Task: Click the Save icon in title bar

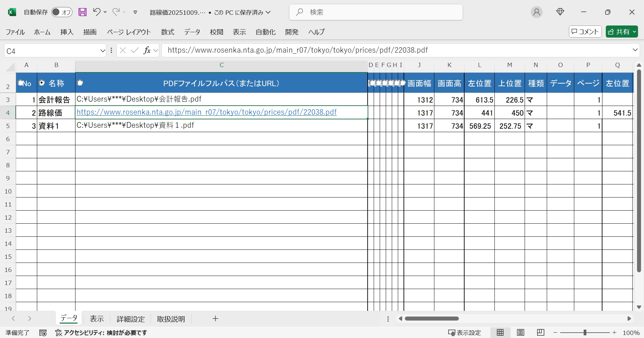Action: coord(83,12)
